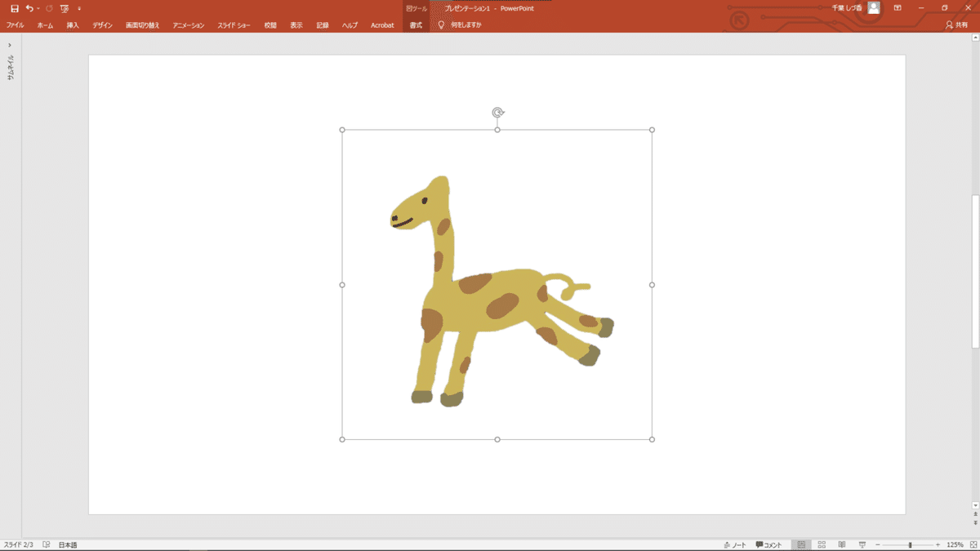Open the デザイン ribbon tab
This screenshot has height=551, width=980.
point(102,25)
